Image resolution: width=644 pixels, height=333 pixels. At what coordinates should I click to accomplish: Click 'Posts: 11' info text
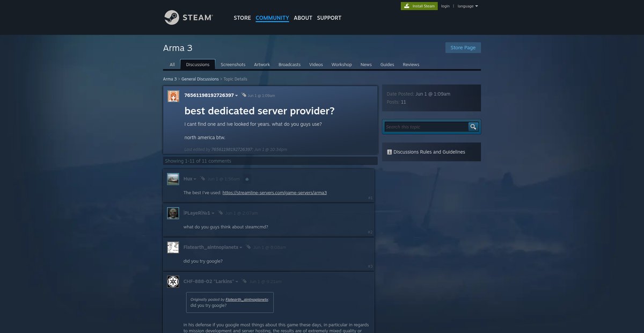[x=397, y=102]
